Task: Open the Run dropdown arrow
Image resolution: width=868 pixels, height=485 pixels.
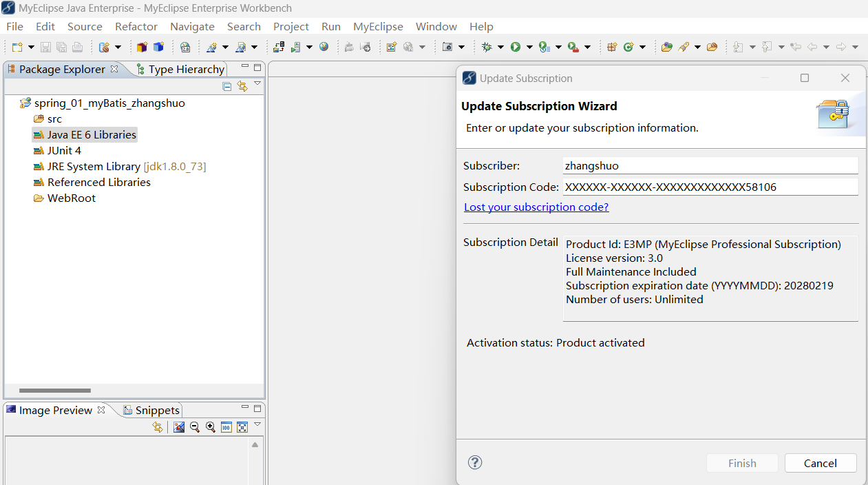Action: click(x=529, y=48)
